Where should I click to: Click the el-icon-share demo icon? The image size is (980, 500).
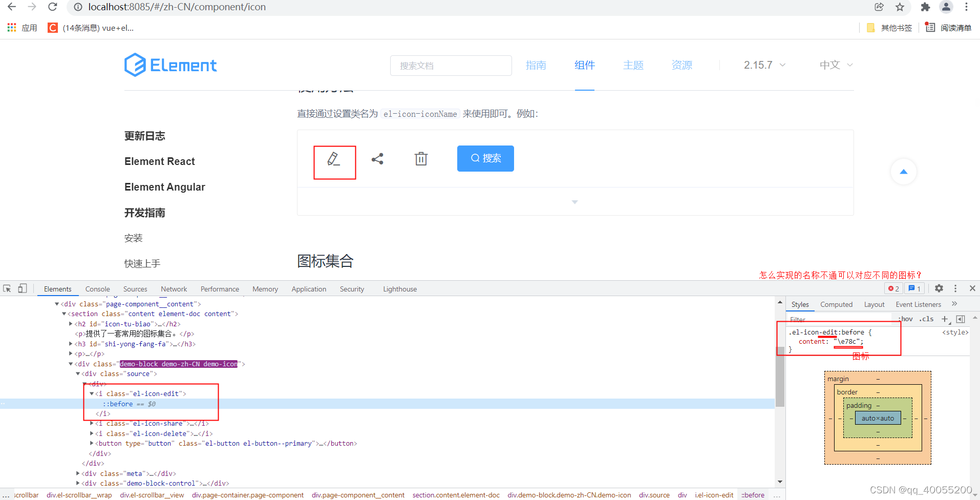point(377,158)
